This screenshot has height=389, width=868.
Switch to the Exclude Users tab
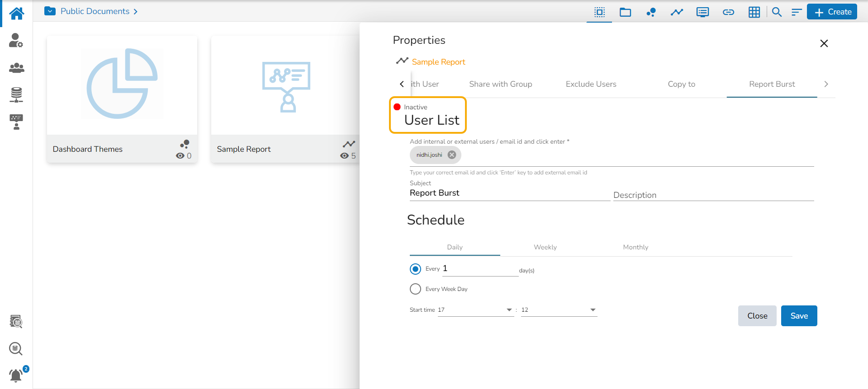tap(591, 84)
